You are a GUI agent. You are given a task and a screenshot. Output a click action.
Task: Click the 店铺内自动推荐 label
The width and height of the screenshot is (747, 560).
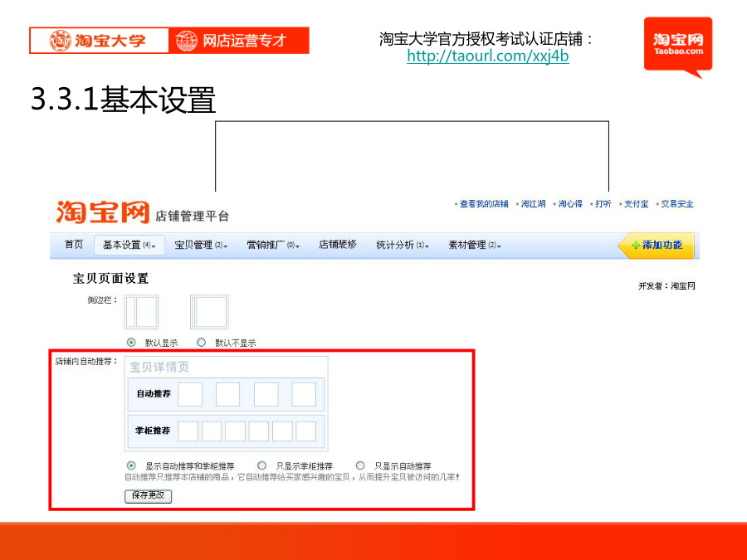click(86, 362)
